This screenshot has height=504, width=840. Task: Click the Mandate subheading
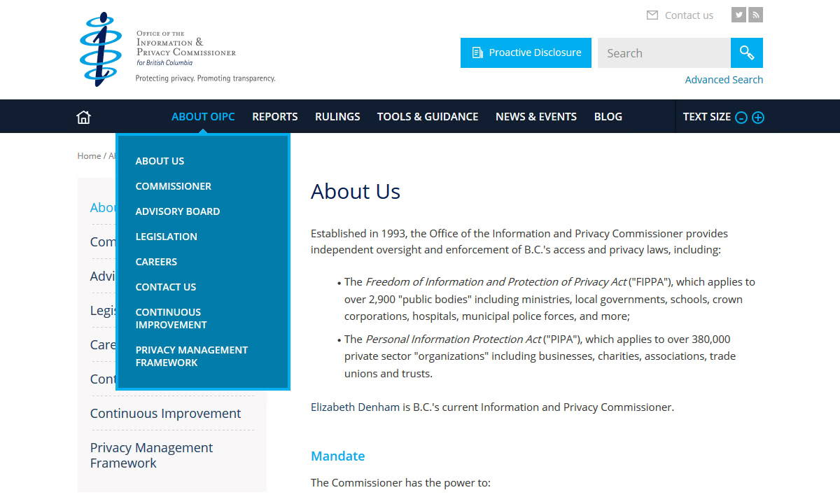338,456
